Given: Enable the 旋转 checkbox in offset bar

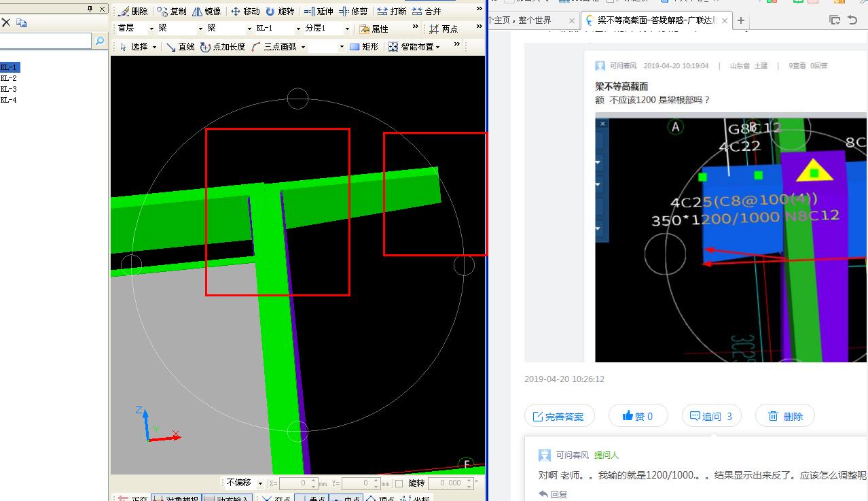Looking at the screenshot, I should pos(399,483).
